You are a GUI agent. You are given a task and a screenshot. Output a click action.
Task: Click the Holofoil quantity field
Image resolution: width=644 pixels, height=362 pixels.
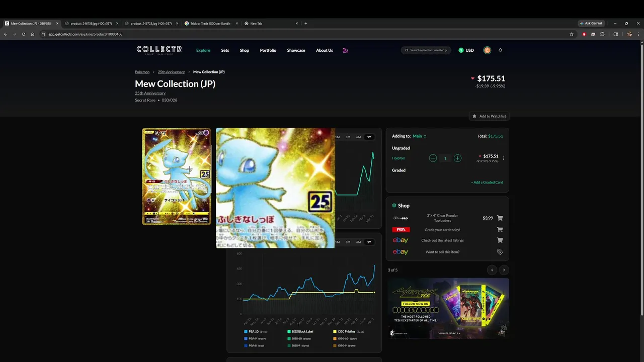(445, 158)
